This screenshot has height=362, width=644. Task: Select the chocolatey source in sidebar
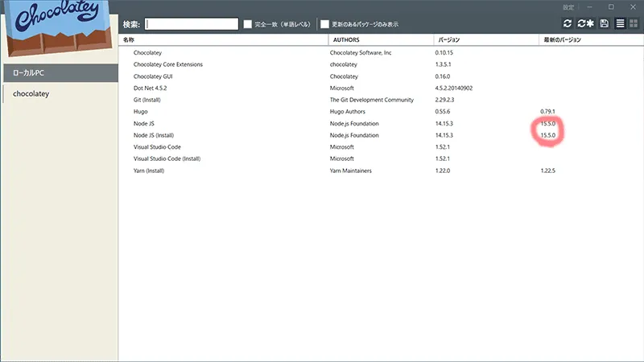pos(61,93)
